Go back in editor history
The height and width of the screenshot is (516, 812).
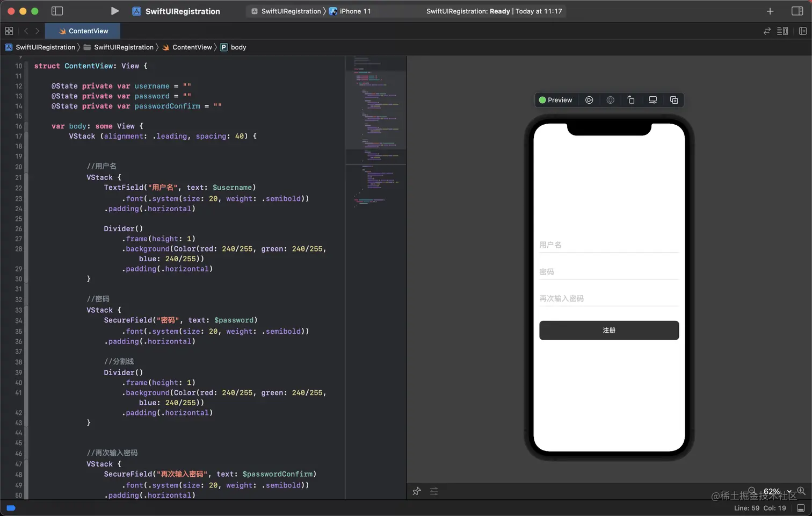26,31
